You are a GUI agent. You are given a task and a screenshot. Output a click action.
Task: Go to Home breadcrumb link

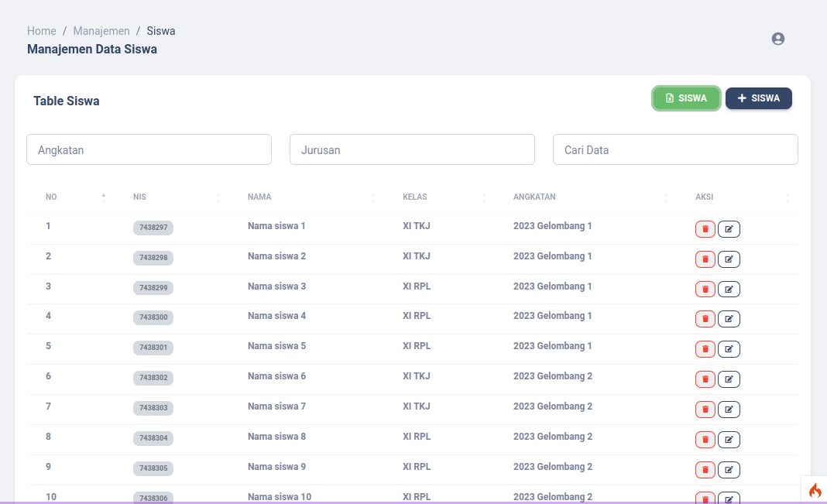point(42,31)
